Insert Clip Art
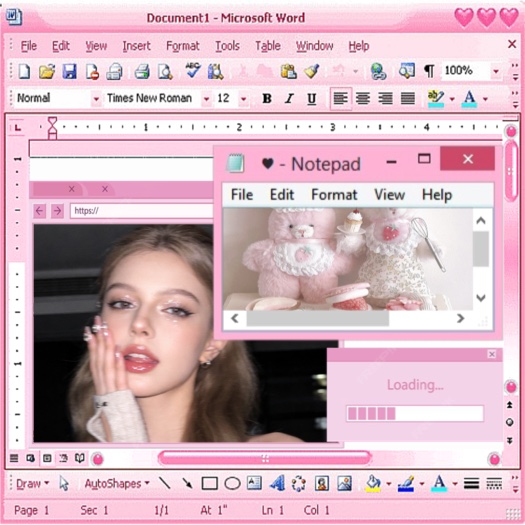This screenshot has height=525, width=525. (x=322, y=483)
